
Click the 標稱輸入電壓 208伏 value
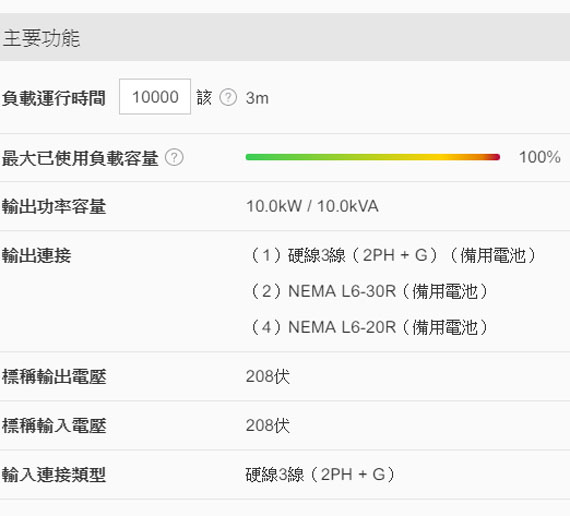[x=268, y=425]
